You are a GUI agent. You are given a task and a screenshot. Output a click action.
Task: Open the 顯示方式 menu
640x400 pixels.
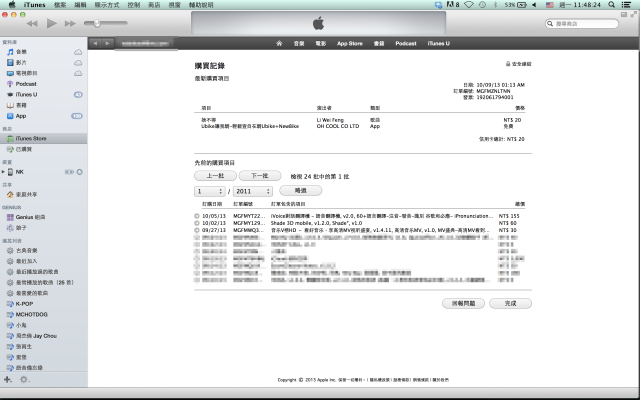tap(107, 5)
